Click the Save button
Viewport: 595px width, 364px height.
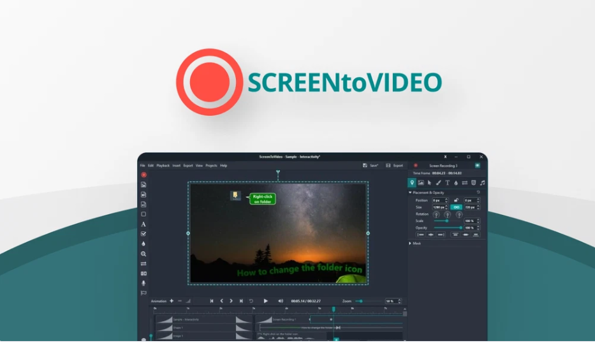click(371, 166)
